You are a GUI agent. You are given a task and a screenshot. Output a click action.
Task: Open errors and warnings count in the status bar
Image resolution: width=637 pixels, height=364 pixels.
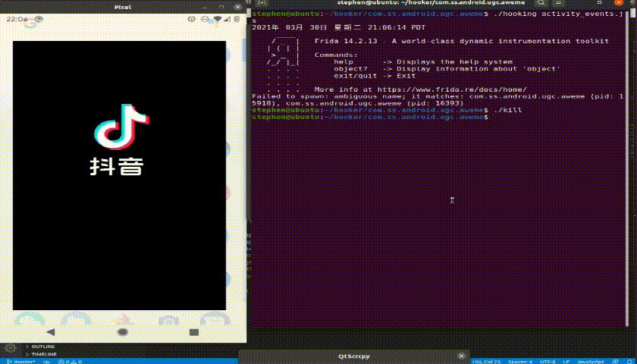[70, 361]
